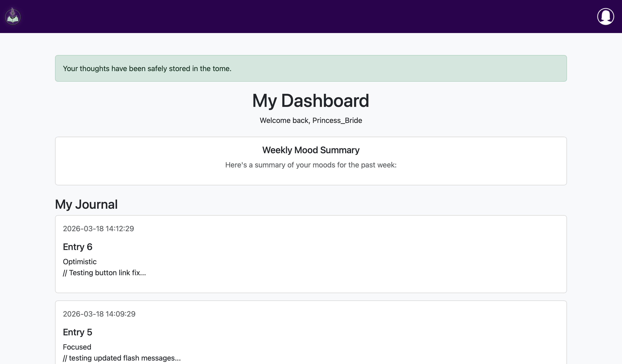Open the journal app logo icon

point(13,16)
